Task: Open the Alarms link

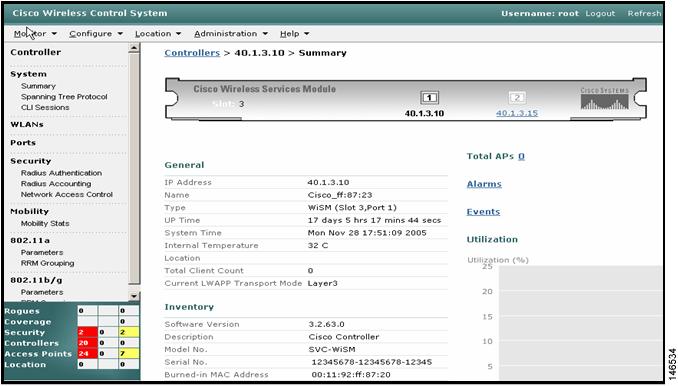Action: (x=484, y=184)
